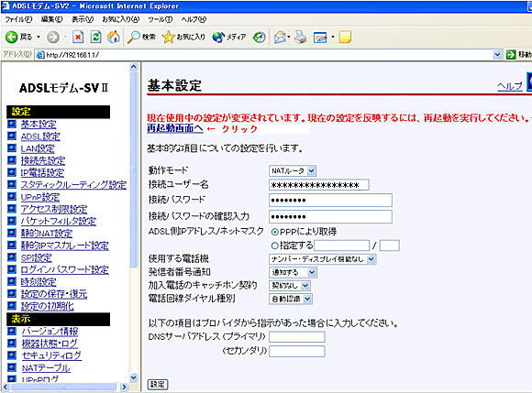This screenshot has height=393, width=532.
Task: Refresh the page using green arrows icon
Action: (96, 37)
